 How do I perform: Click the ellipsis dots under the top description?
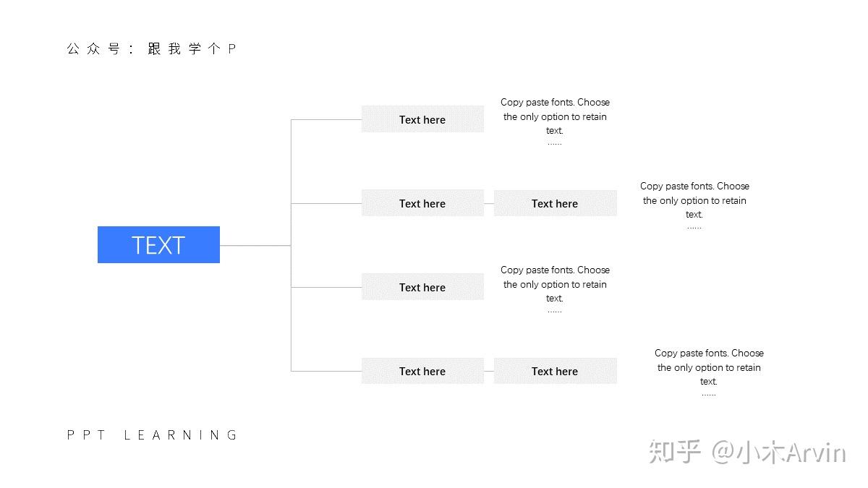(555, 143)
